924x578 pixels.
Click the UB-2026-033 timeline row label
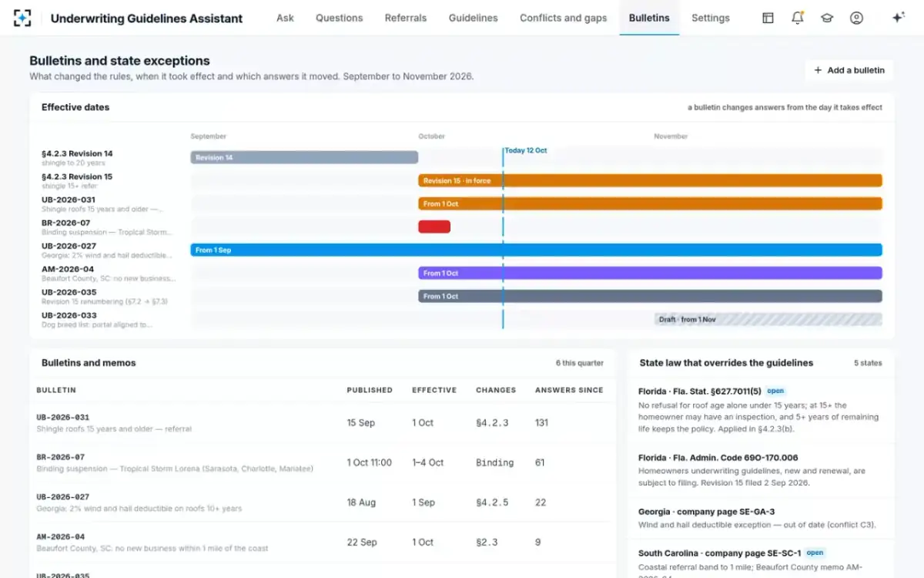coord(69,315)
